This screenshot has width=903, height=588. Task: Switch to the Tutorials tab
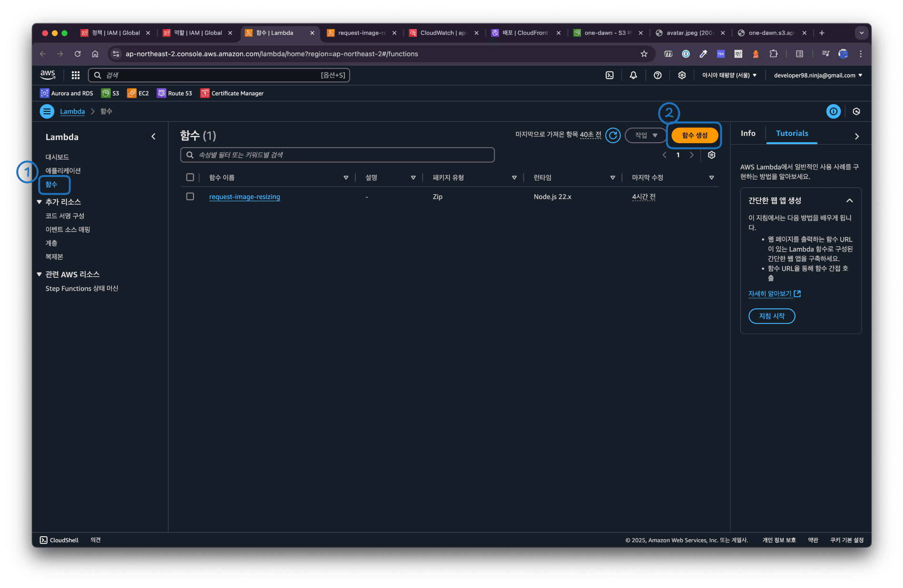point(792,134)
